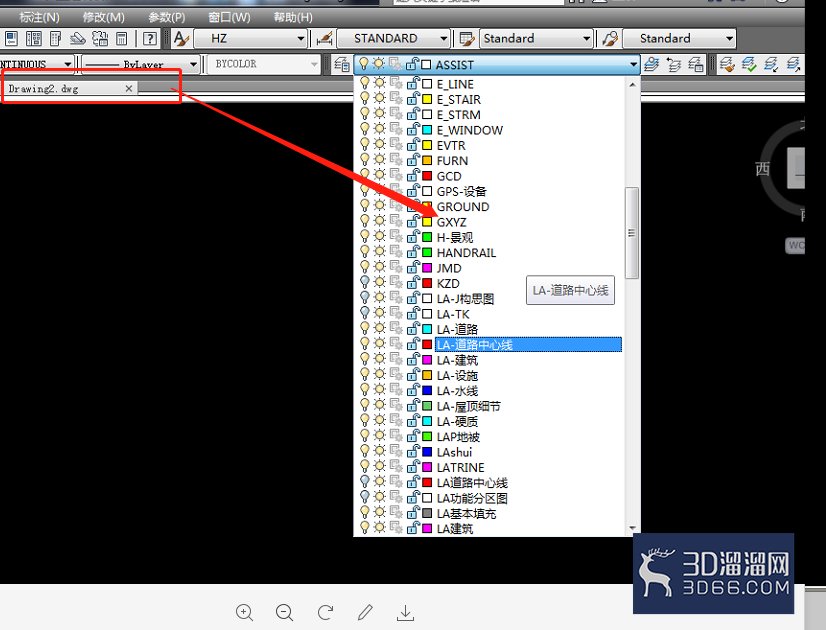Click the pencil edit icon
Screen dimensions: 826x630
point(365,612)
